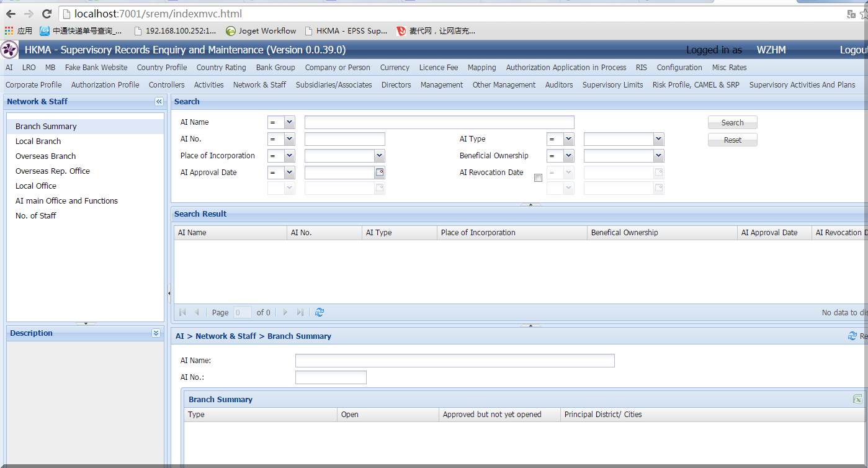Collapse the Description panel
Viewport: 868px width, 468px height.
(x=156, y=333)
